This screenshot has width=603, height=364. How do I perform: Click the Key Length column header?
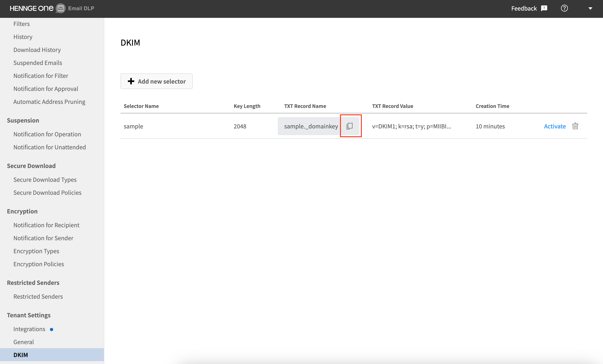(x=247, y=106)
